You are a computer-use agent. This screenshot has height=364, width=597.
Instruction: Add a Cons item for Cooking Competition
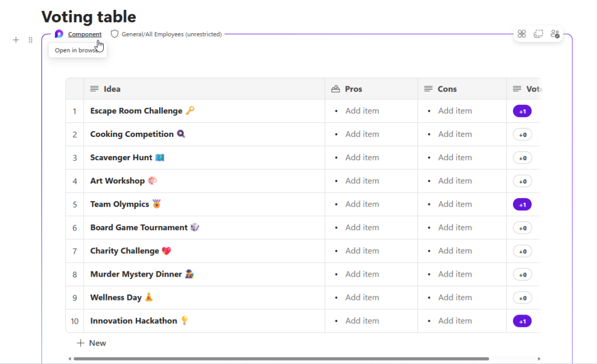tap(455, 135)
